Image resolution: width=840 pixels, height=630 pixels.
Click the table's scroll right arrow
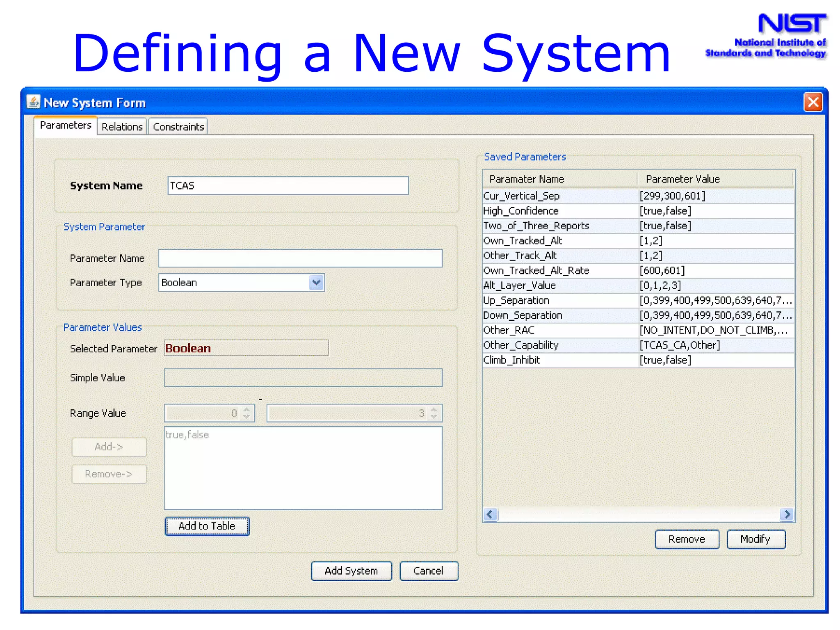click(x=787, y=514)
